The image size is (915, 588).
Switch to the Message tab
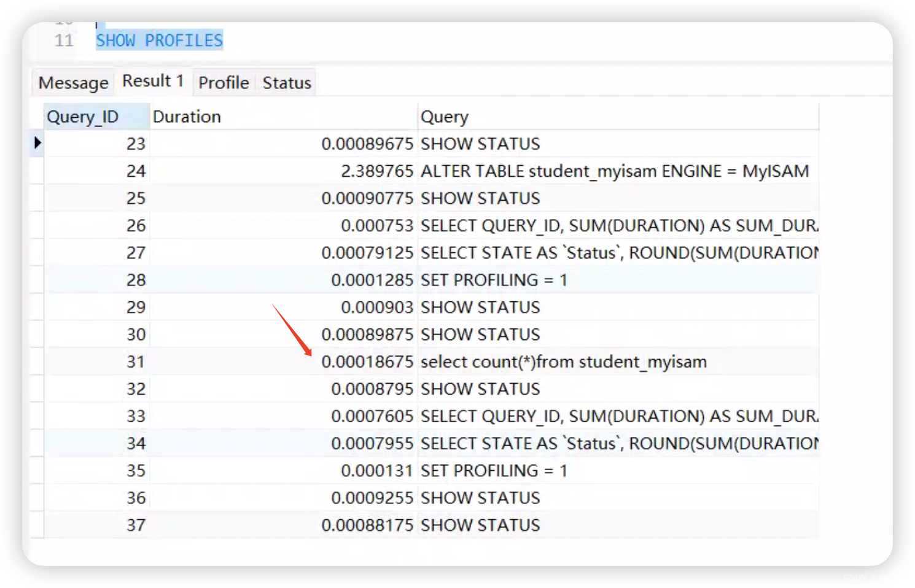[73, 82]
